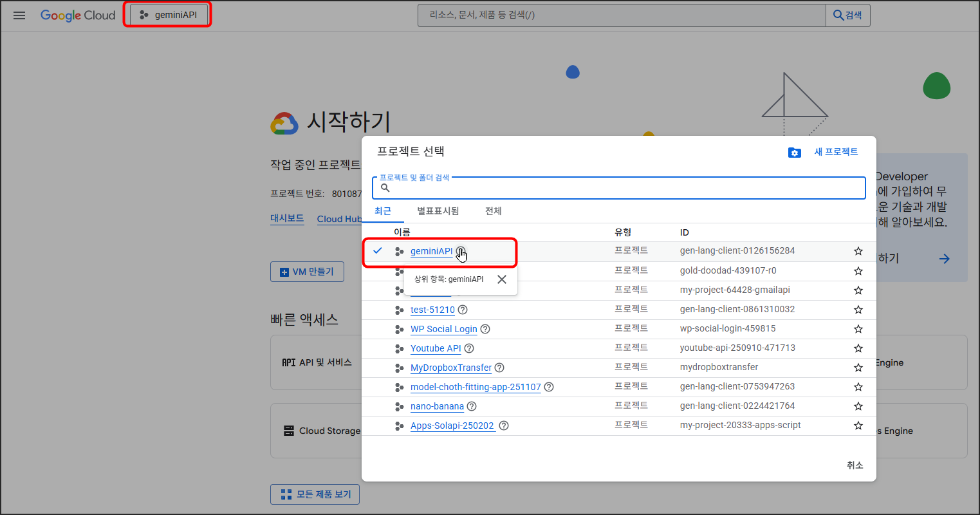Click help icon next to test-51210

click(463, 310)
